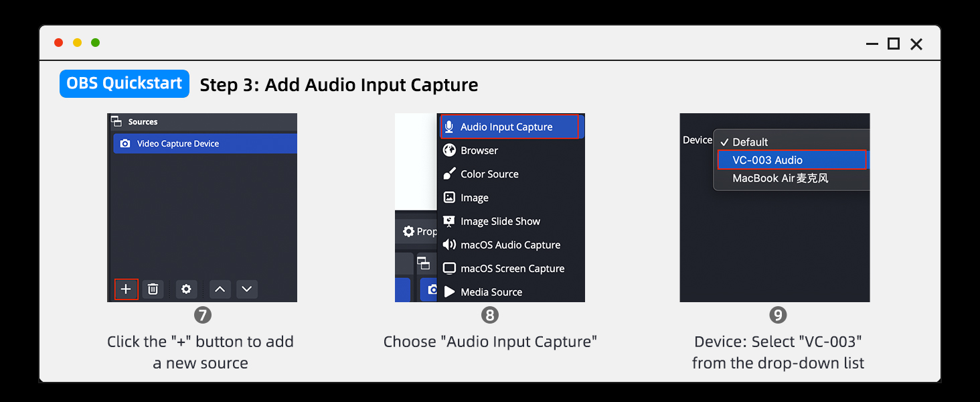Click the trash icon to remove source

pos(153,289)
